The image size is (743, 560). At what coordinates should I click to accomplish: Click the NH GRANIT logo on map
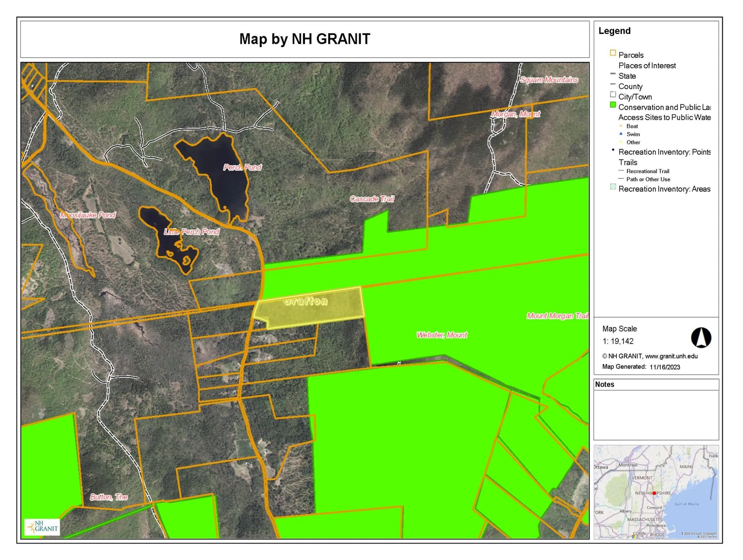point(42,527)
